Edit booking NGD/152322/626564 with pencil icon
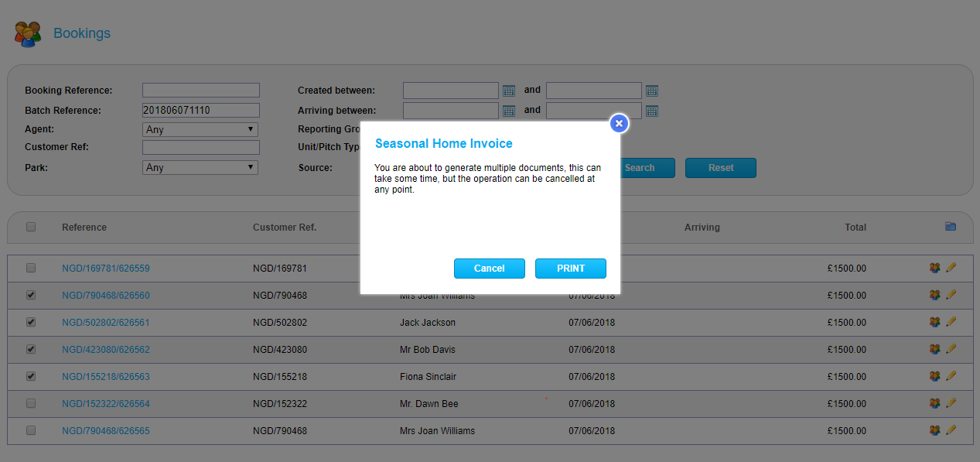This screenshot has height=462, width=980. (951, 403)
